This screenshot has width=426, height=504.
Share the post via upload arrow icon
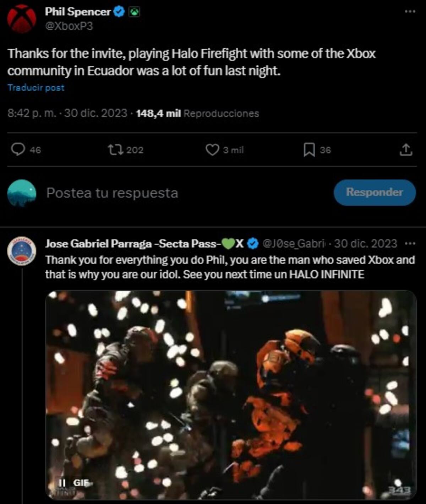(406, 150)
